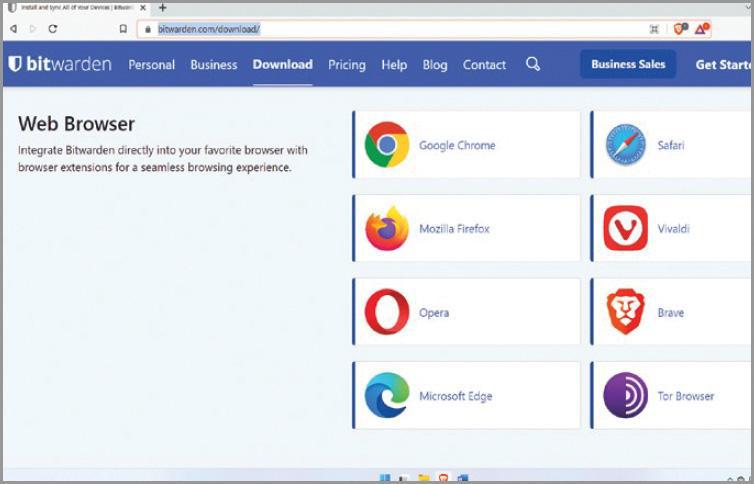The height and width of the screenshot is (484, 754).
Task: Click the Google Chrome logo icon
Action: 387,145
